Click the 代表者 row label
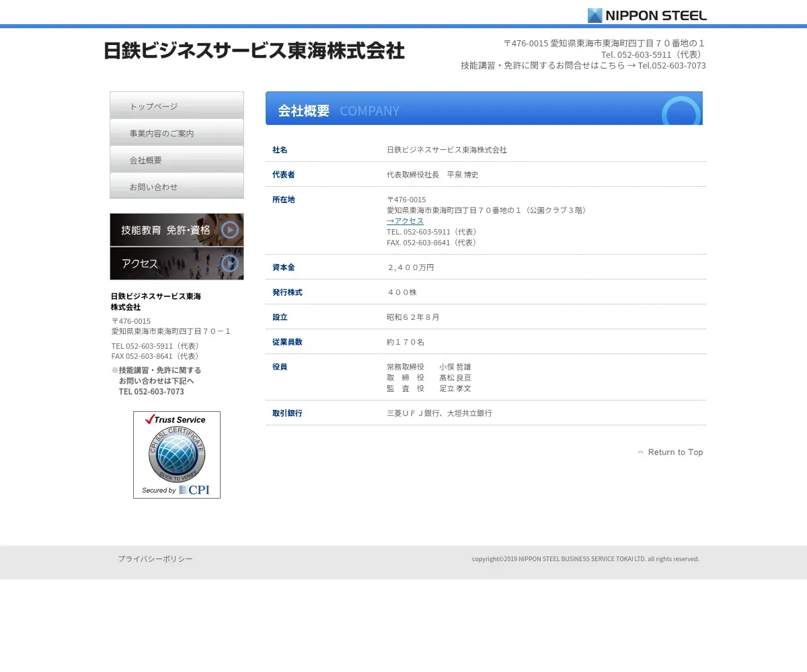Image resolution: width=807 pixels, height=672 pixels. 284,175
